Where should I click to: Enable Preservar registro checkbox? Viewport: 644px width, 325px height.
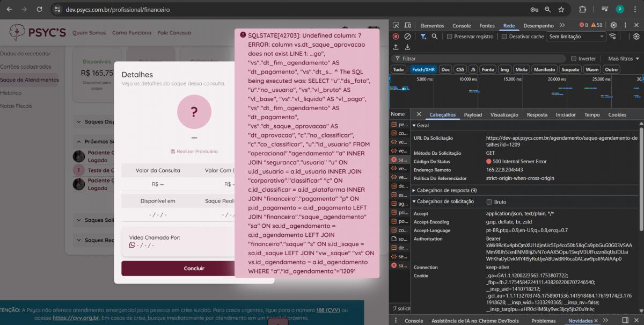pos(450,37)
